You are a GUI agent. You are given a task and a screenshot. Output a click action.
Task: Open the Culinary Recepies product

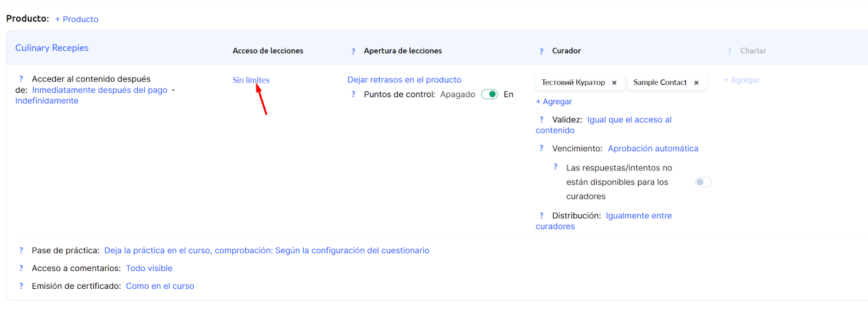52,48
